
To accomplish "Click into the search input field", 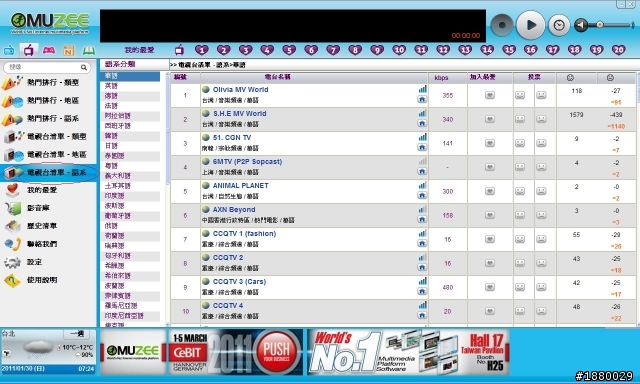I will point(43,67).
